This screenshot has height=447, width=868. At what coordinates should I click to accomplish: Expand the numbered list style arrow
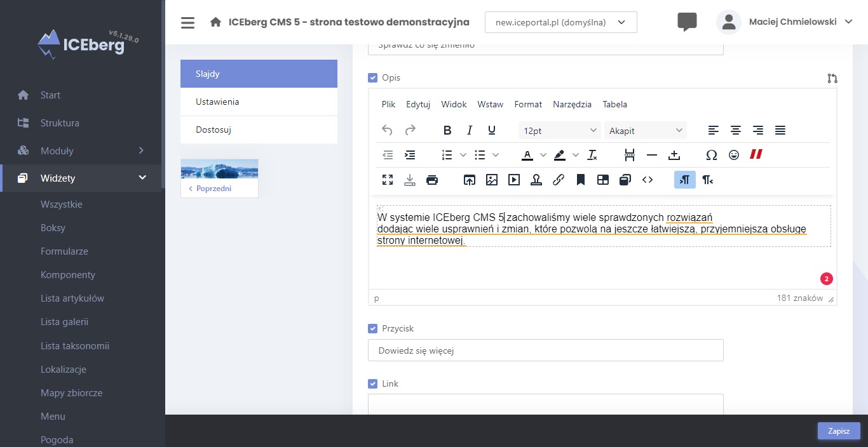(463, 155)
